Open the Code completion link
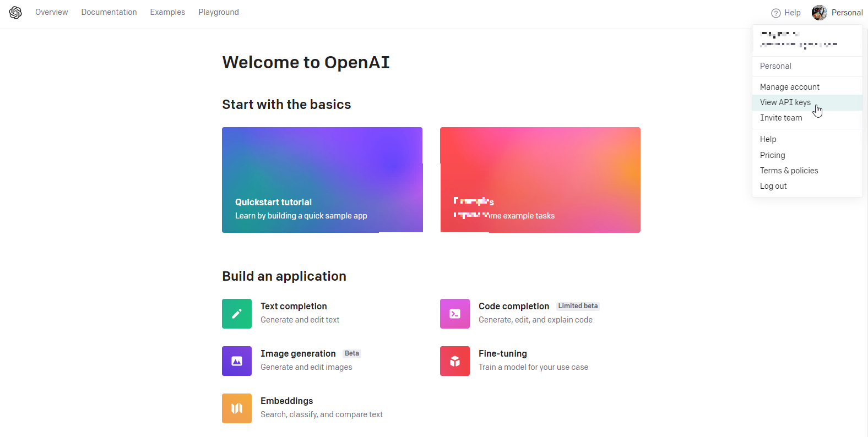 (x=514, y=306)
